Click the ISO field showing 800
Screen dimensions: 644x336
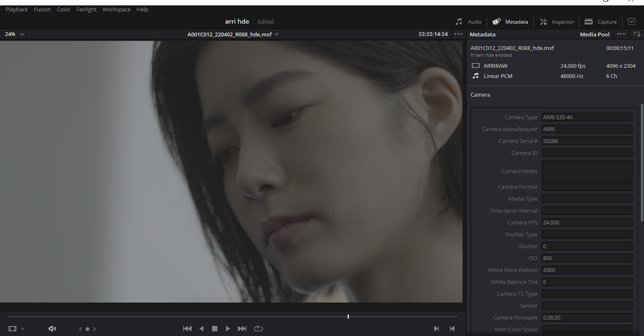[587, 258]
